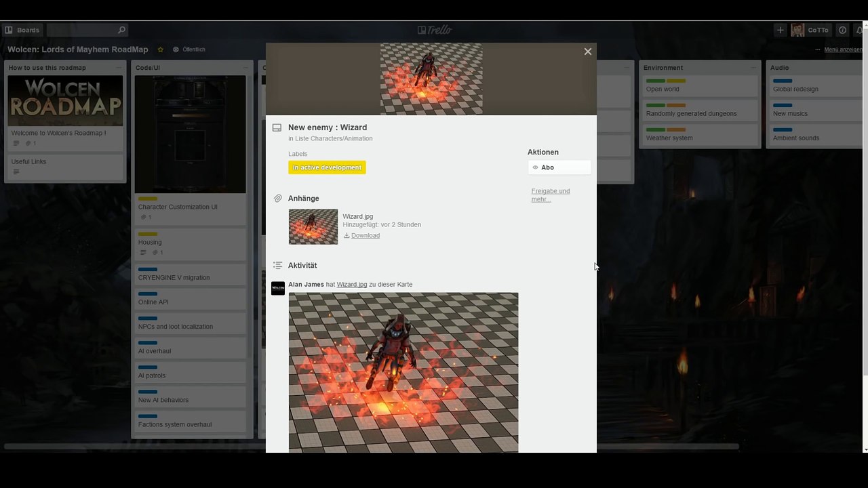Click the card cover image at top
The width and height of the screenshot is (868, 488).
(431, 79)
